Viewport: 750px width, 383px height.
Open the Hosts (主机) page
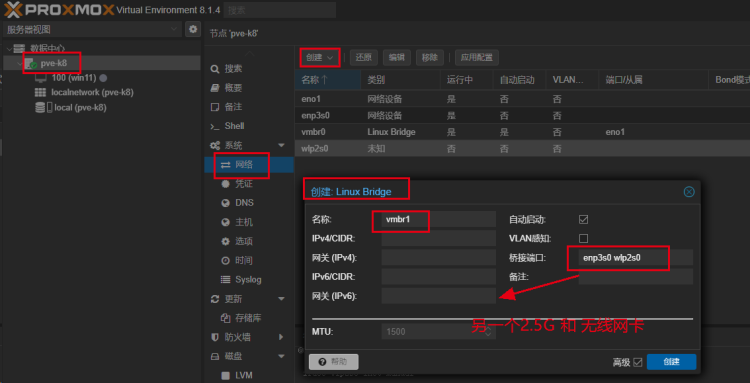click(244, 222)
